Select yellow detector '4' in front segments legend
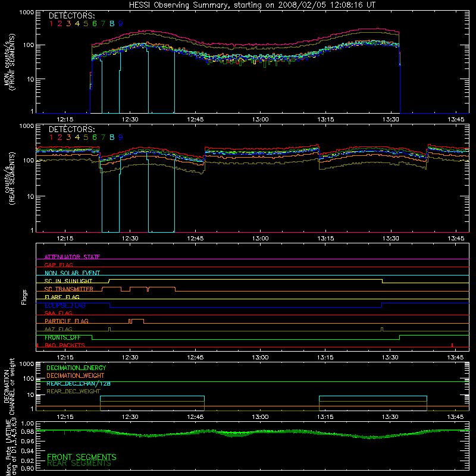Viewport: 476px width, 476px height. click(77, 24)
